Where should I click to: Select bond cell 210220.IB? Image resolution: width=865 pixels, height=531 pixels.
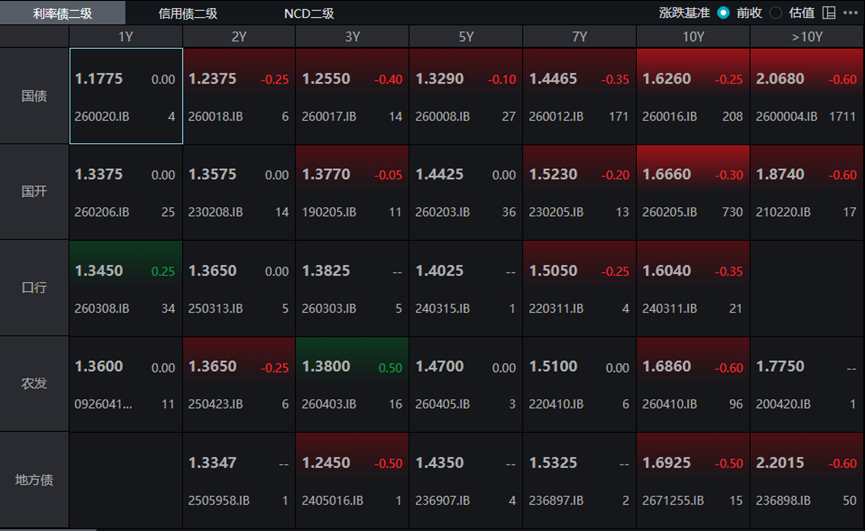coord(807,192)
